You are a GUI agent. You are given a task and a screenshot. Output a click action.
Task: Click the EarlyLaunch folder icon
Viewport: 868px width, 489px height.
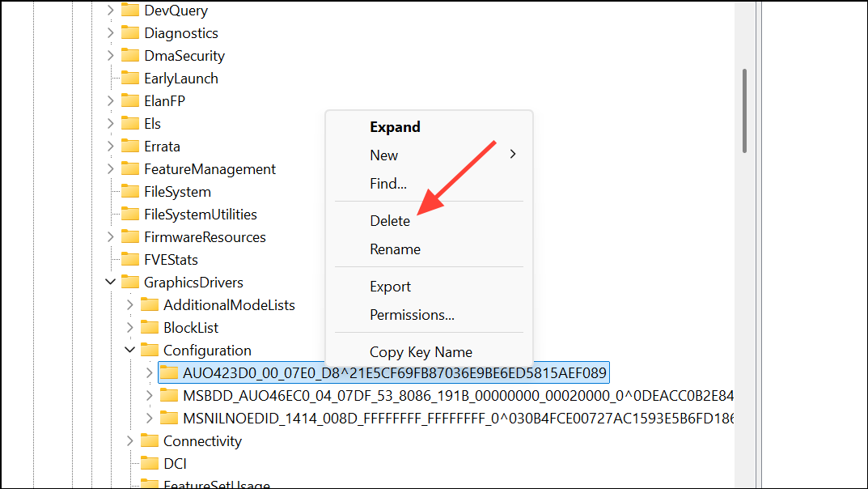click(130, 79)
